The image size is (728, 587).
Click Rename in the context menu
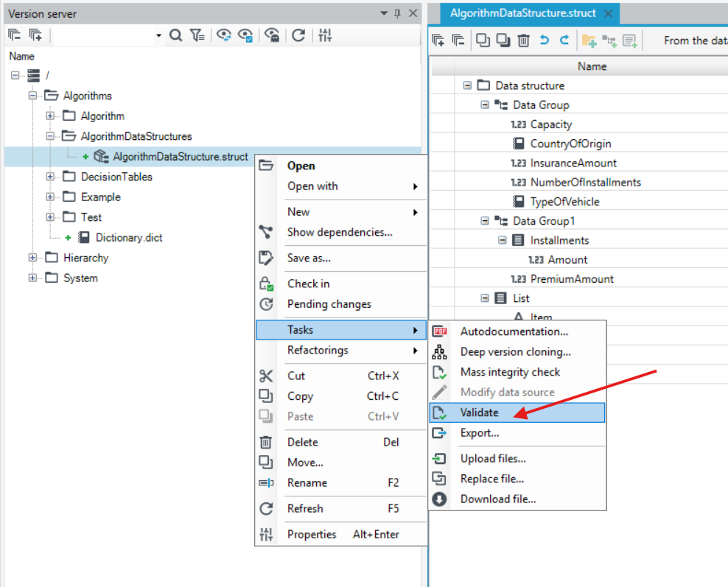[341, 483]
